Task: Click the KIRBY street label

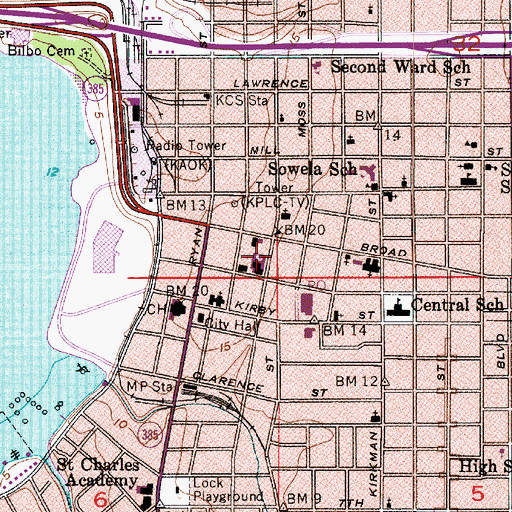Action: [x=255, y=308]
